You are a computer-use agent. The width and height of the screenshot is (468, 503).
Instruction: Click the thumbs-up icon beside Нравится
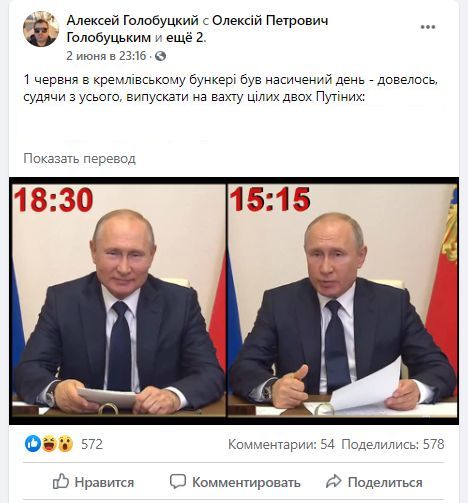[61, 482]
